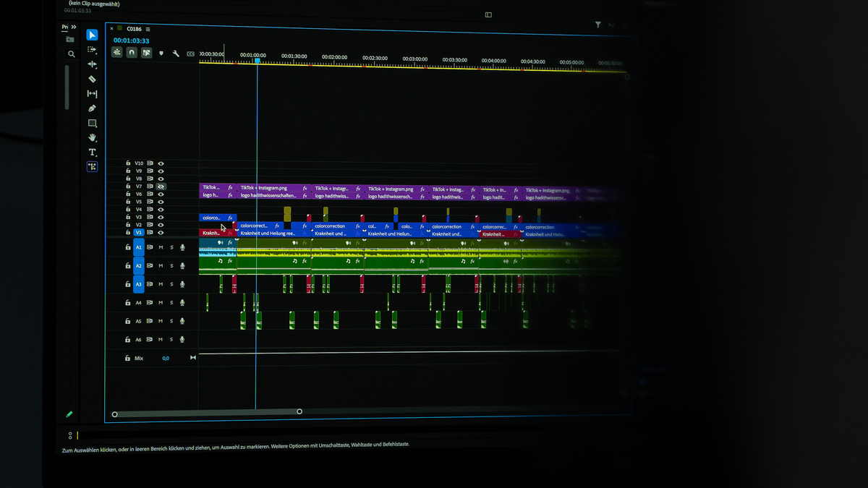Click the closed captions CC icon
This screenshot has height=488, width=868.
pos(190,53)
